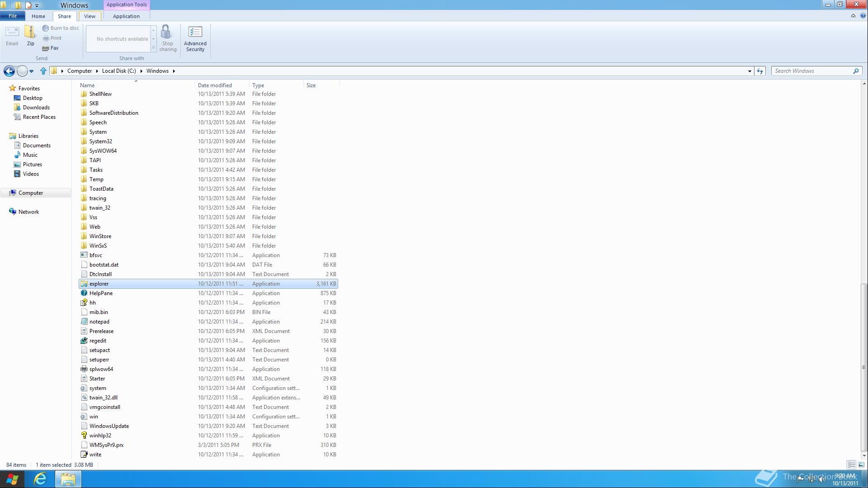Select Music library
Screen dimensions: 868x488
pyautogui.click(x=30, y=155)
